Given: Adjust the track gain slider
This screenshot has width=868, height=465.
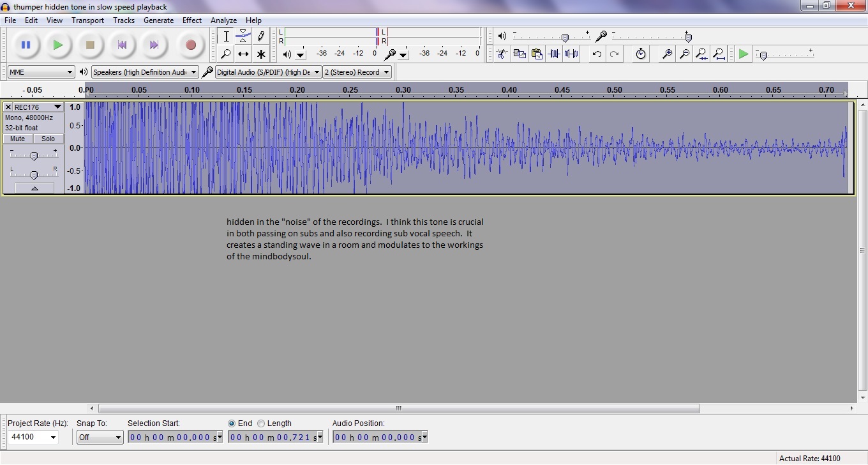Looking at the screenshot, I should point(34,156).
